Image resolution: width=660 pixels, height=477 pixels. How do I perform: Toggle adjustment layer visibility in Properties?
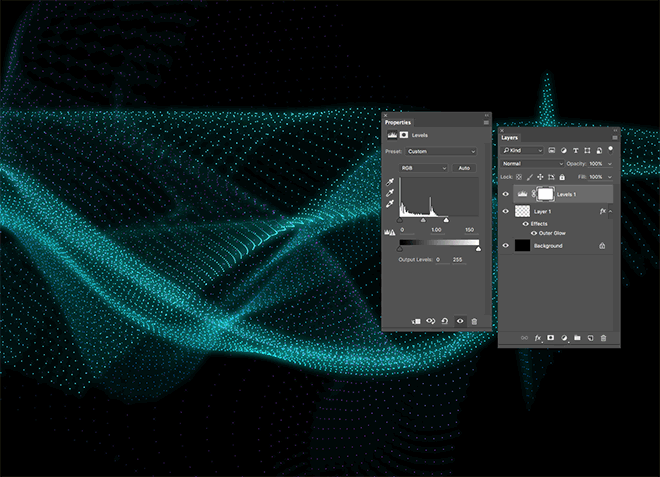coord(460,321)
